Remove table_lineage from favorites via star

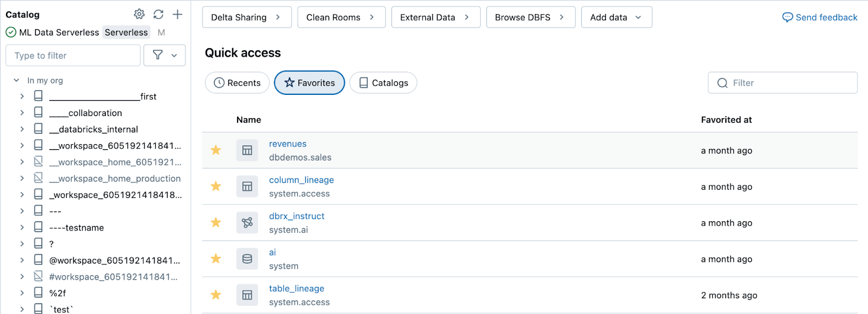[216, 294]
